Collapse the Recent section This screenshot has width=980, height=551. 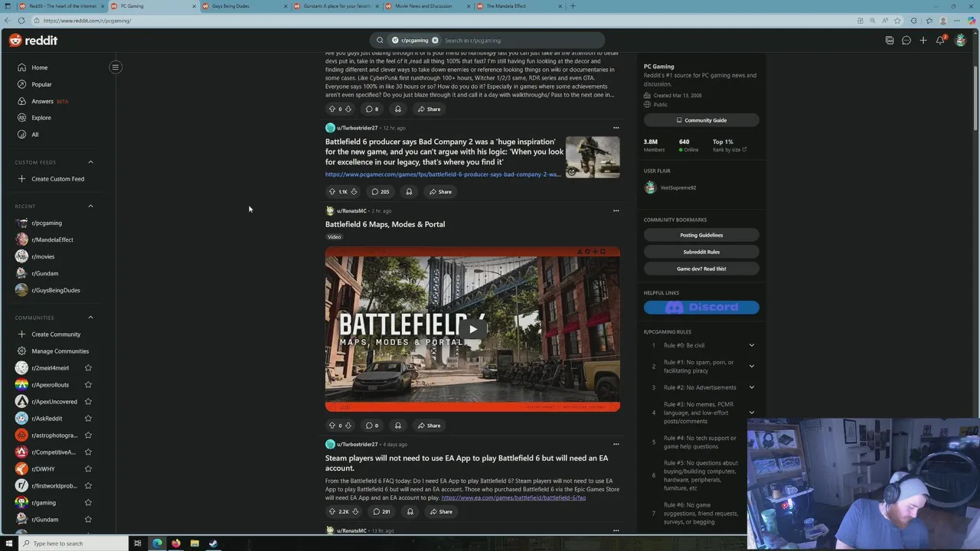[90, 206]
